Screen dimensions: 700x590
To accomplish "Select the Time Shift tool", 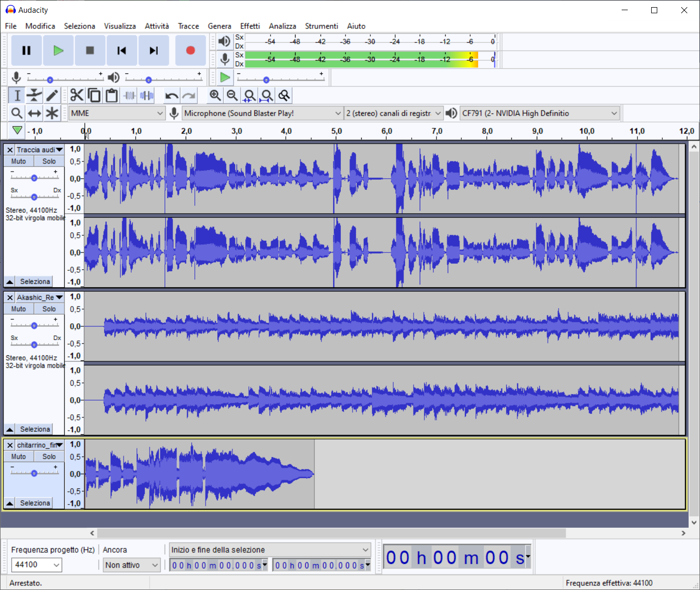I will (34, 113).
